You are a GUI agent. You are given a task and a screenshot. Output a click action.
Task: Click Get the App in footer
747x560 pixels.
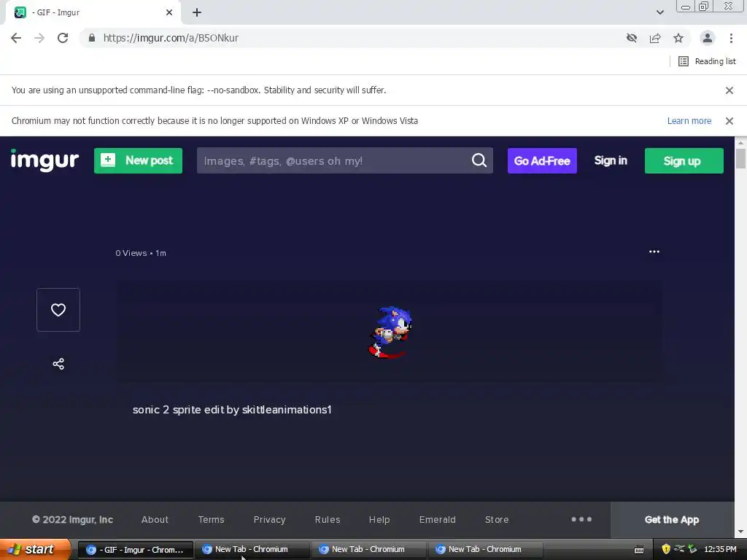point(672,520)
